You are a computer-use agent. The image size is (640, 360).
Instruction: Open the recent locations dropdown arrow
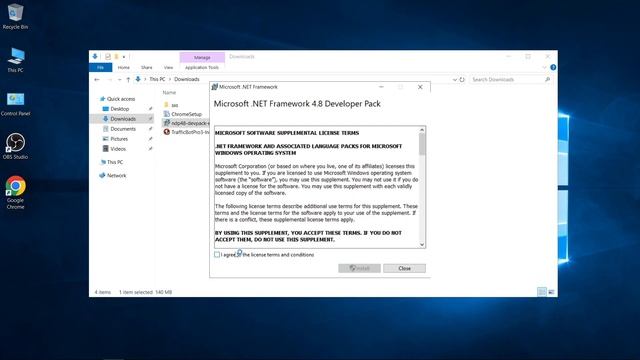click(119, 80)
